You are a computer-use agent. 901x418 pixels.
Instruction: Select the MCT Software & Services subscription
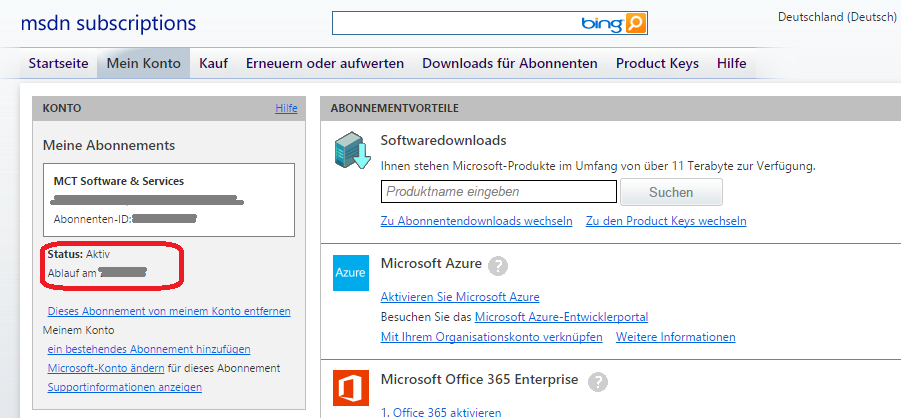tap(169, 200)
